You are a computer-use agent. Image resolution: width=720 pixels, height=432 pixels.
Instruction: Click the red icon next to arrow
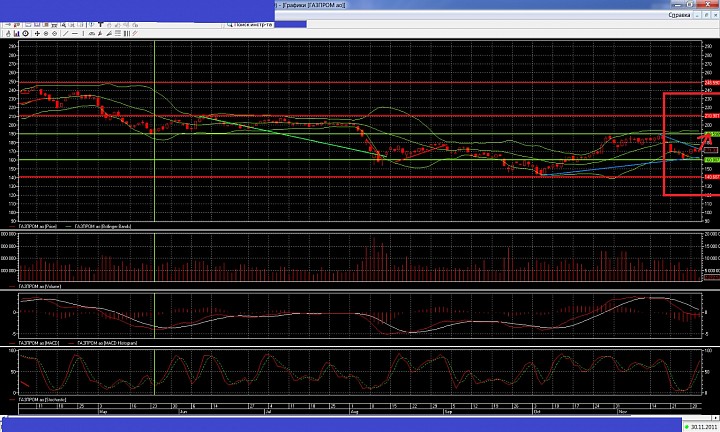[x=17, y=25]
